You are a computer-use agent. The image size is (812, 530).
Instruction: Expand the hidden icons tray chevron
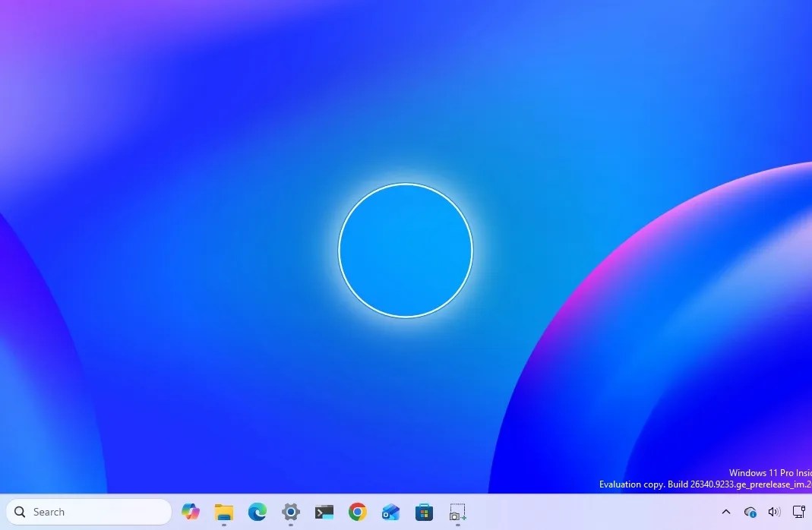726,512
